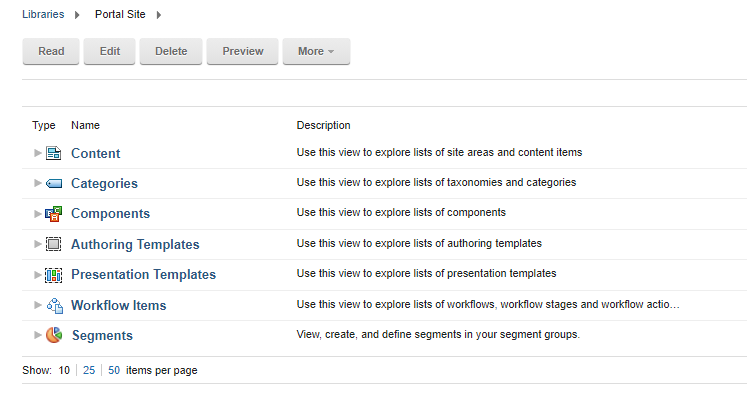Open the Components view link

click(x=111, y=213)
